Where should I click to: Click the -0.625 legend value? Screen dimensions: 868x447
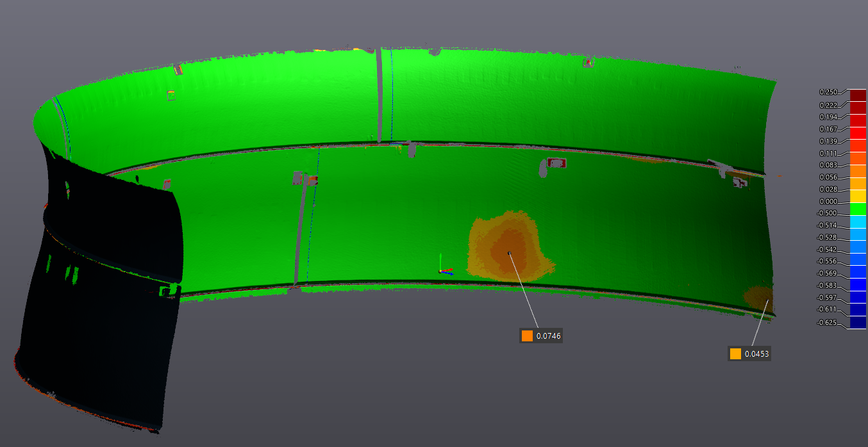826,323
